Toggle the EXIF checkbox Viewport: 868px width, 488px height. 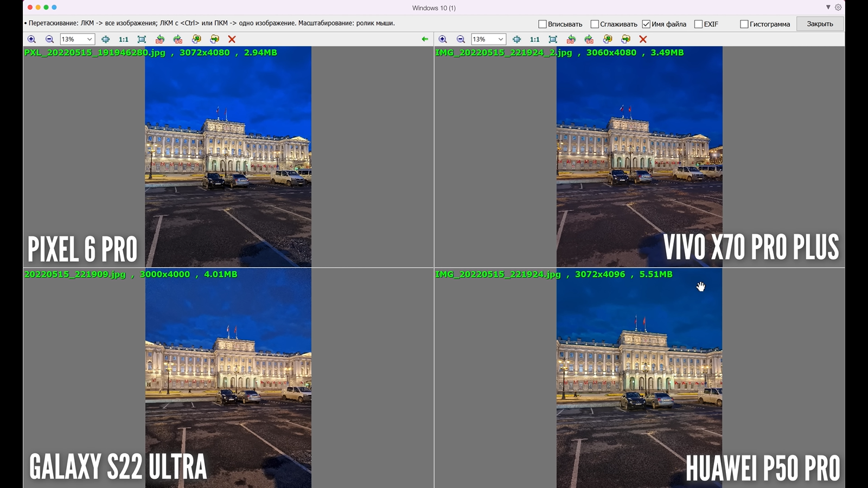pyautogui.click(x=699, y=24)
